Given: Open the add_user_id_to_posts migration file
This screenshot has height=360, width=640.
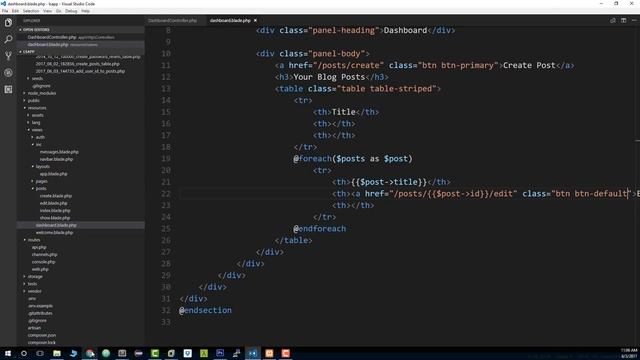Looking at the screenshot, I should point(80,71).
